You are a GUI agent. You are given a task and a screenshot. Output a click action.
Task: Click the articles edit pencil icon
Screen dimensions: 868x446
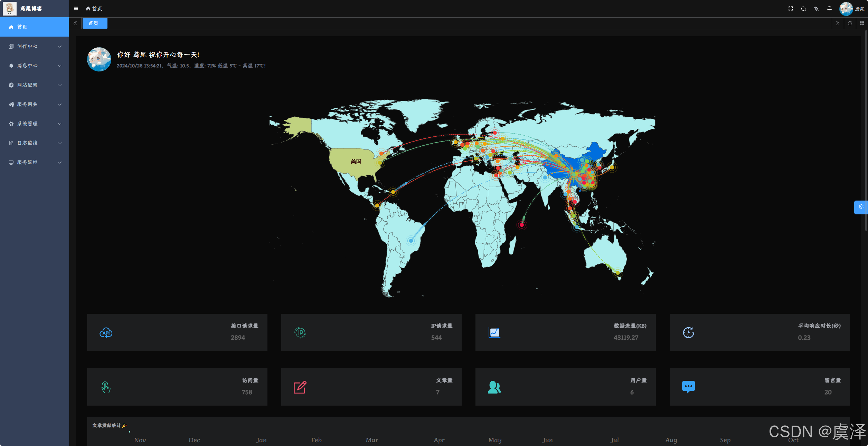coord(300,387)
